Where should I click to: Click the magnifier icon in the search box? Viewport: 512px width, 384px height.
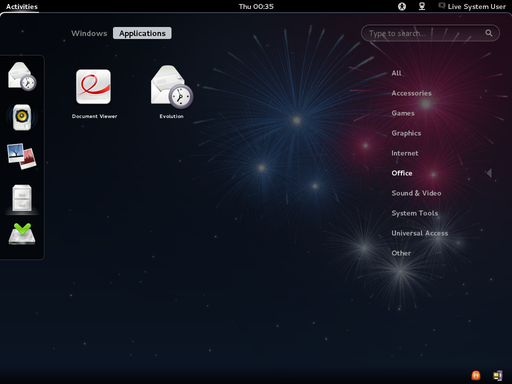point(489,33)
